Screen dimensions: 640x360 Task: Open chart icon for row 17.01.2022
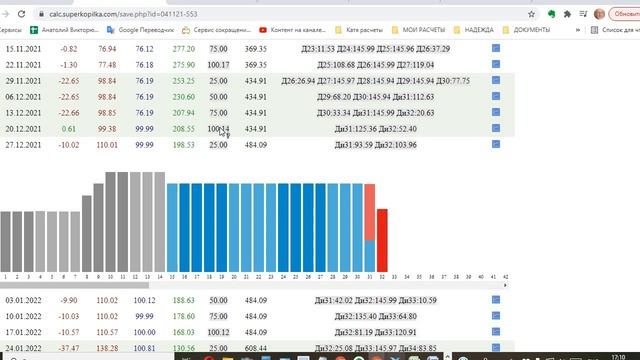pyautogui.click(x=496, y=331)
